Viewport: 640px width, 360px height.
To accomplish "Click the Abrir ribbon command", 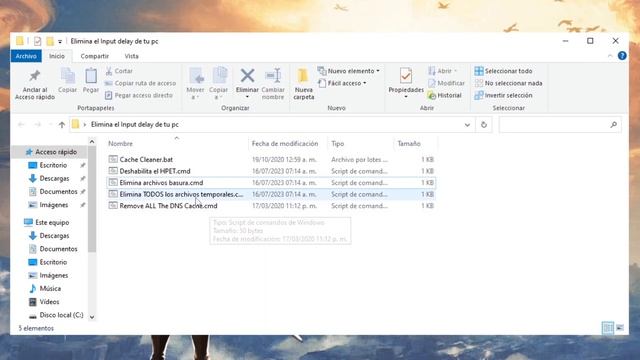I will click(x=442, y=71).
